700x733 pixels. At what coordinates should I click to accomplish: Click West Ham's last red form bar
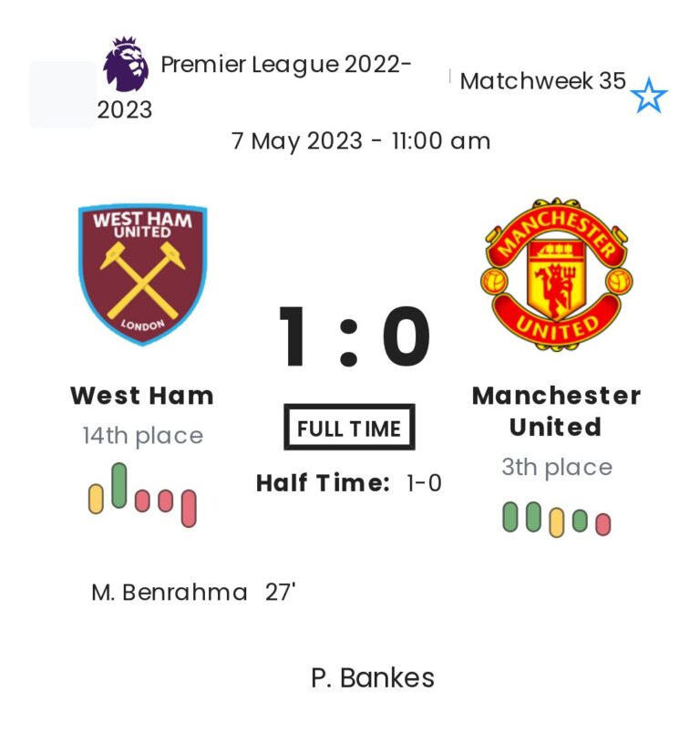(189, 508)
